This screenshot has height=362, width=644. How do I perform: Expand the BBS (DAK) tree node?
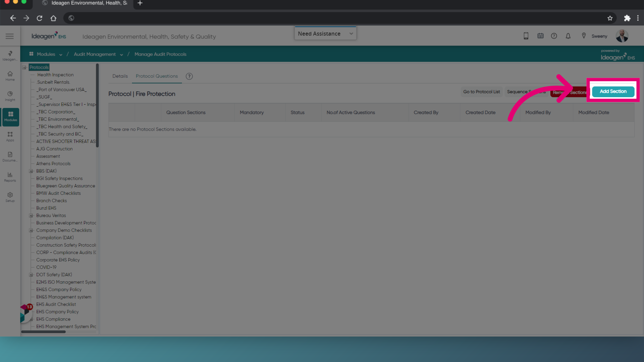(31, 171)
